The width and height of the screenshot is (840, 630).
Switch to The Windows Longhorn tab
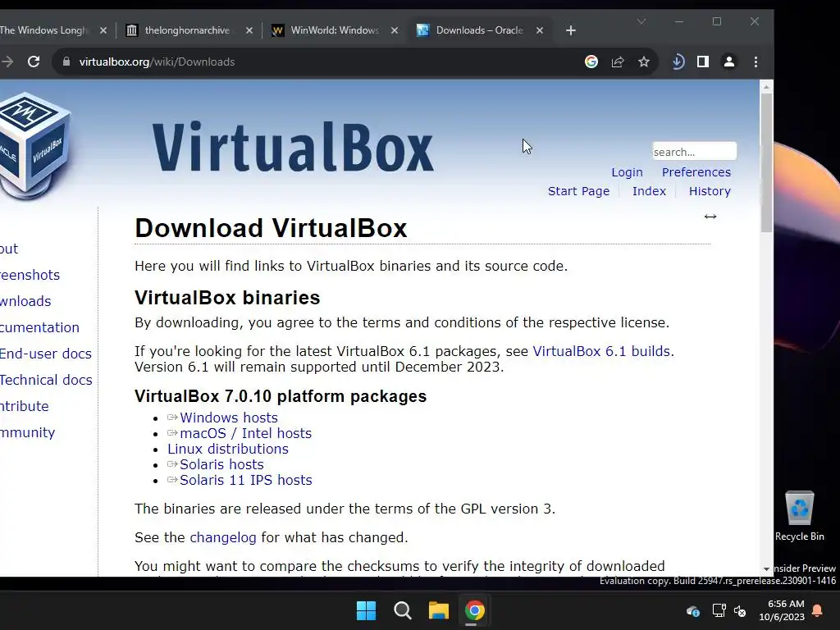tap(44, 30)
